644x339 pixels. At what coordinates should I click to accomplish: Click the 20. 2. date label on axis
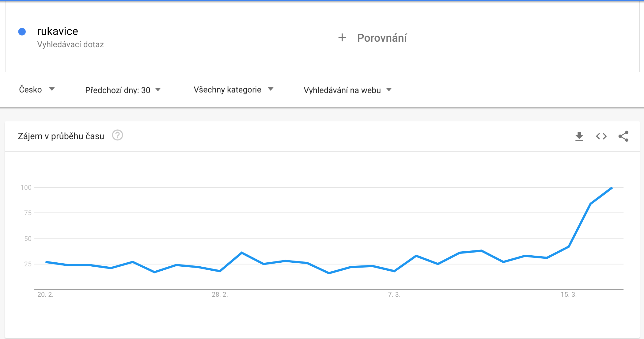(x=45, y=295)
